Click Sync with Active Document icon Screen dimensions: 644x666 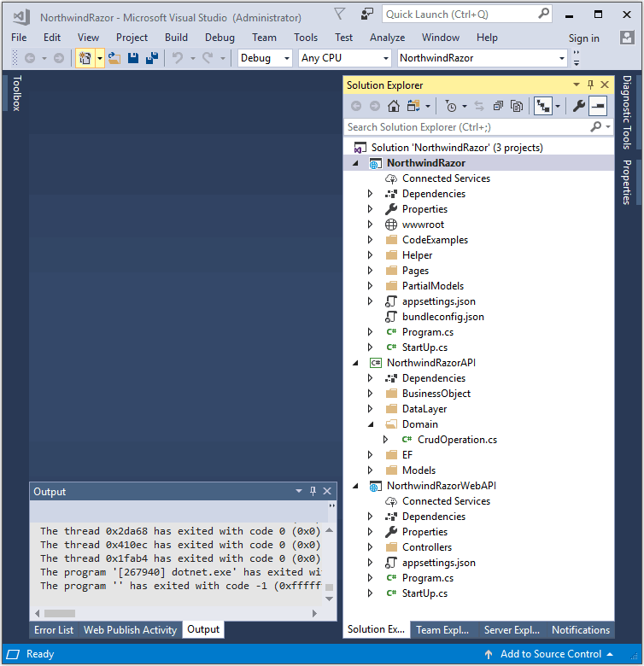point(479,106)
